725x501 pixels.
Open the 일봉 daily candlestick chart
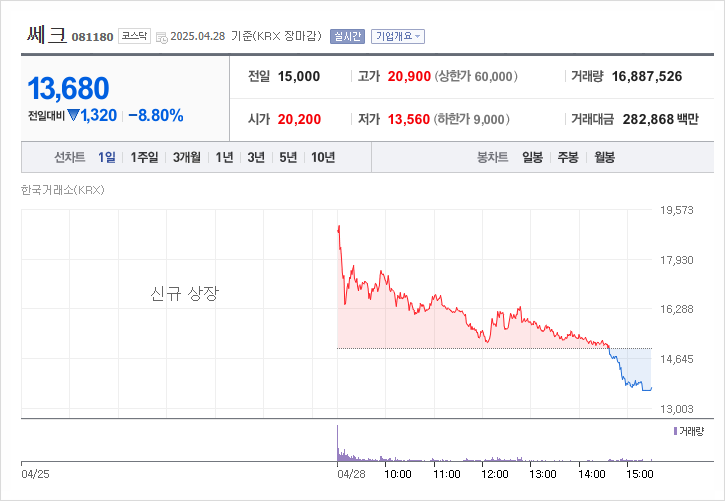click(x=532, y=157)
